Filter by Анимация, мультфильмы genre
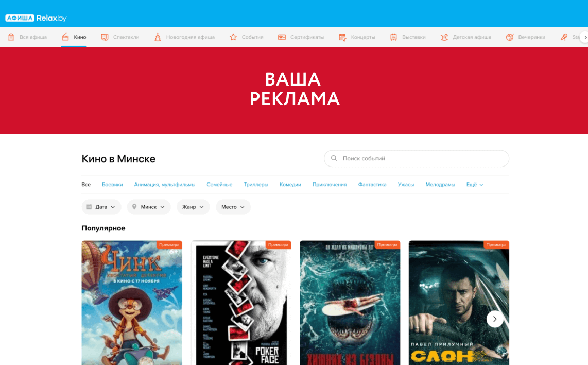This screenshot has width=588, height=365. (x=165, y=185)
